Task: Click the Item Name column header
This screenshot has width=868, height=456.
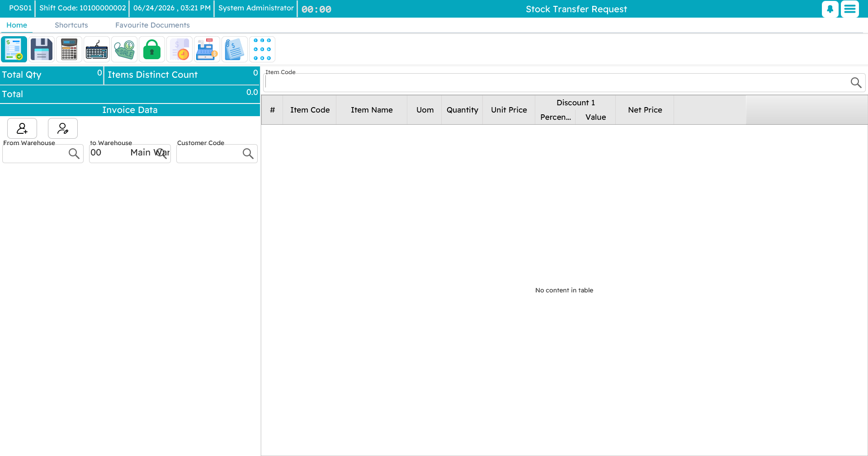Action: 372,110
